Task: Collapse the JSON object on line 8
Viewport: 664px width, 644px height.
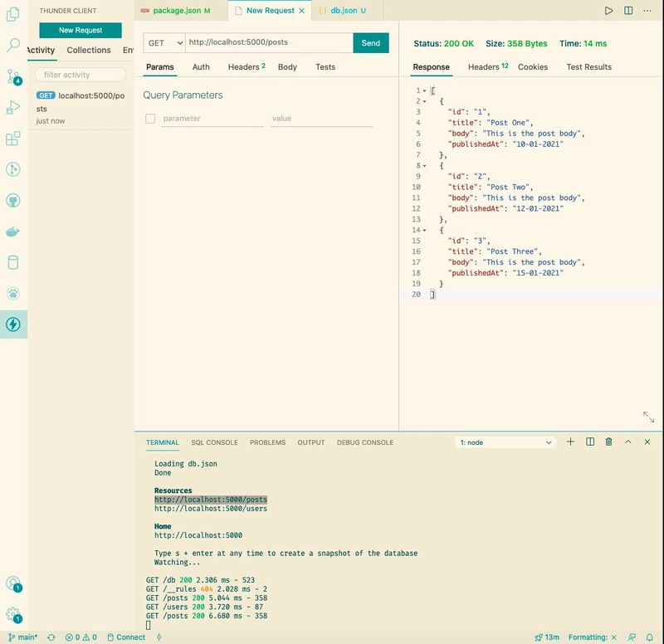Action: click(424, 166)
